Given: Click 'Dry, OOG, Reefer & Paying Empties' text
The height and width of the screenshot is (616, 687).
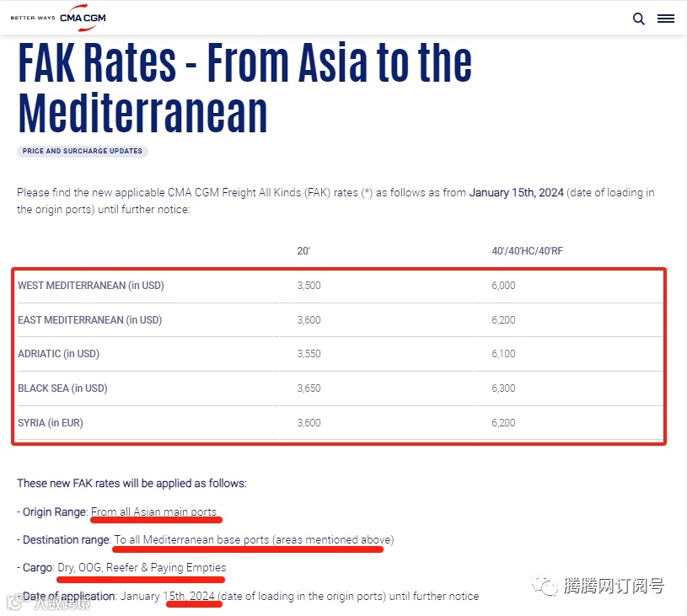Looking at the screenshot, I should pos(142,568).
